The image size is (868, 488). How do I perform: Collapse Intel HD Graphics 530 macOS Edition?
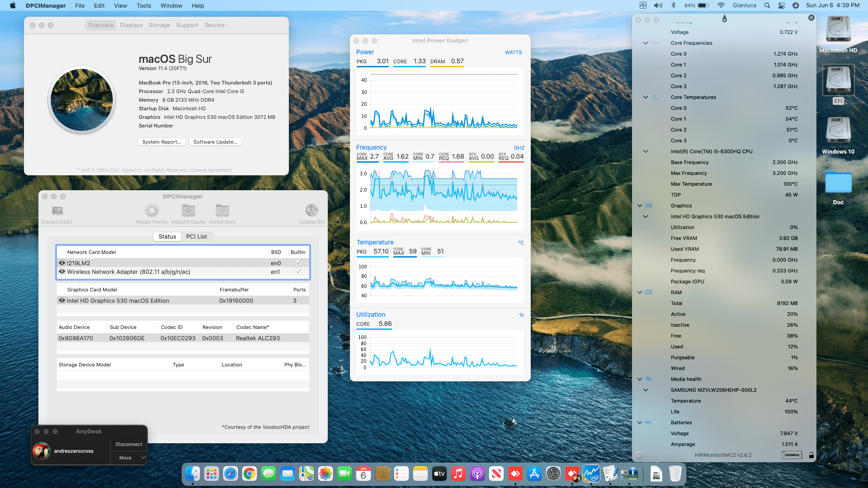tap(646, 216)
